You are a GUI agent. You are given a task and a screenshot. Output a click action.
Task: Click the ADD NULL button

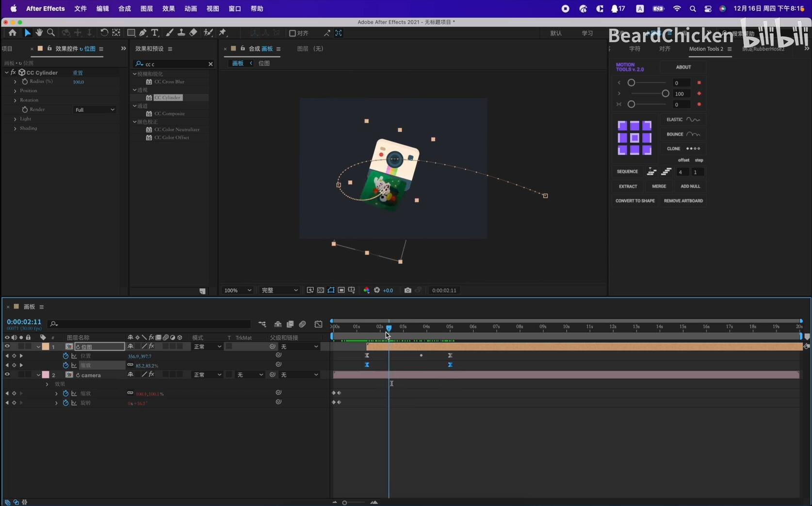[x=690, y=186]
